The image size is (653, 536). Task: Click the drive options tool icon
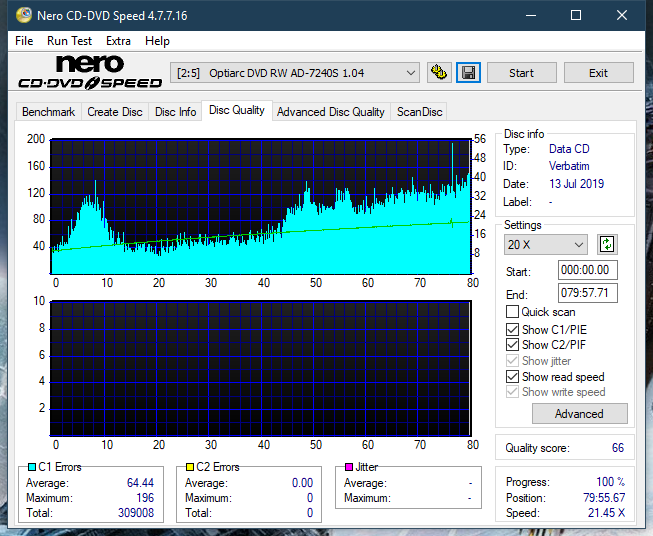pyautogui.click(x=439, y=73)
